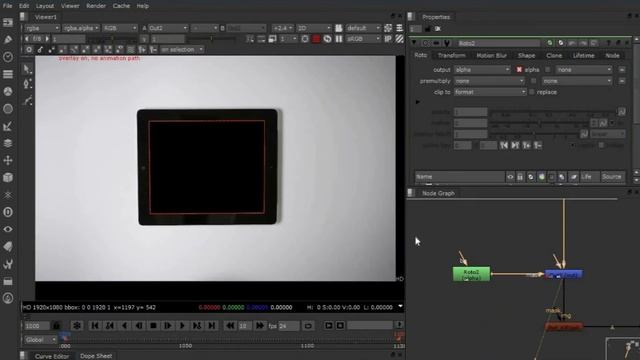This screenshot has height=360, width=640.
Task: Open the File menu
Action: 7,6
